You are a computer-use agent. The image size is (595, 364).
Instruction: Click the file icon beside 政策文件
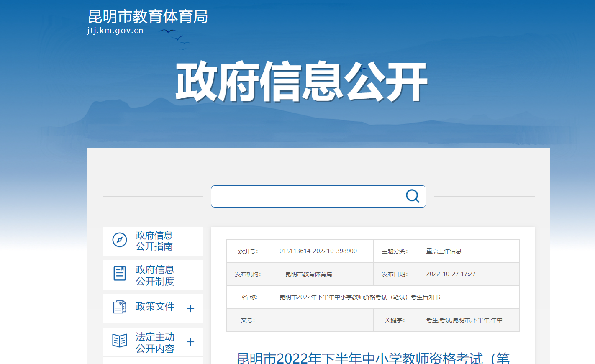pos(120,307)
